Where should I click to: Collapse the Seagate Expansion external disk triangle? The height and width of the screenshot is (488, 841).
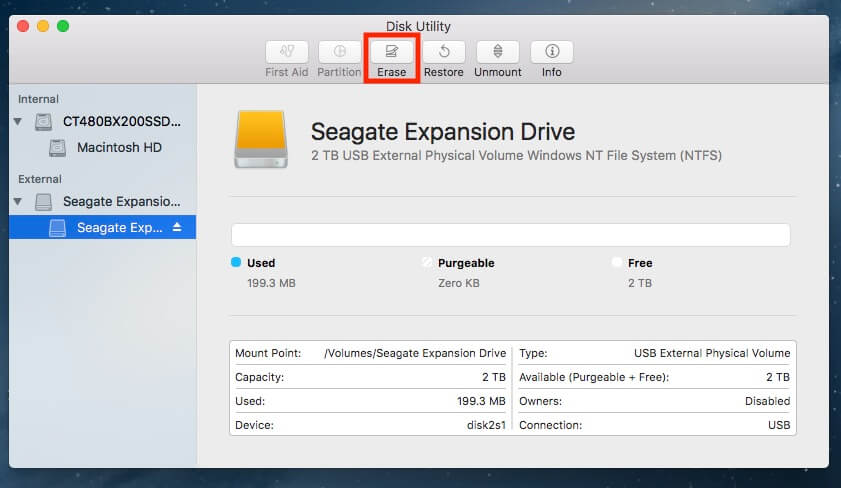pyautogui.click(x=17, y=202)
